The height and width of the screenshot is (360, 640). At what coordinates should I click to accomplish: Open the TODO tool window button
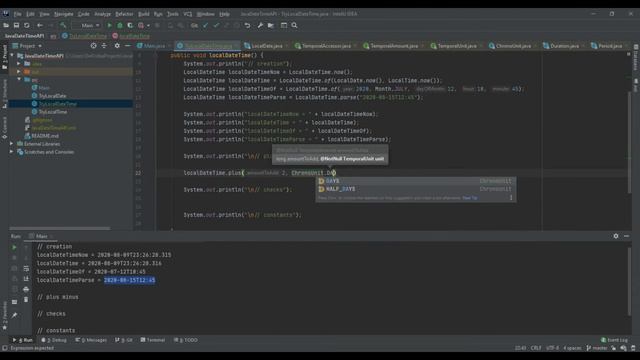tap(186, 340)
